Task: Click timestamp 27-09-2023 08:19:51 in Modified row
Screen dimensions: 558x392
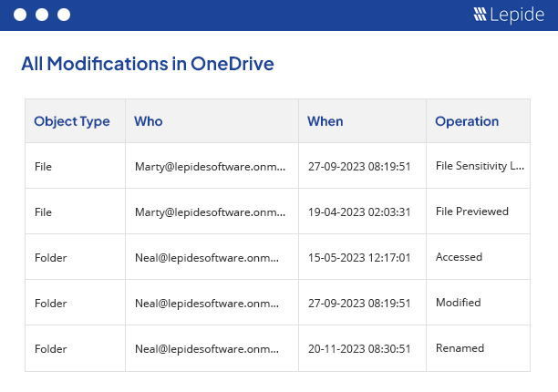Action: 359,303
